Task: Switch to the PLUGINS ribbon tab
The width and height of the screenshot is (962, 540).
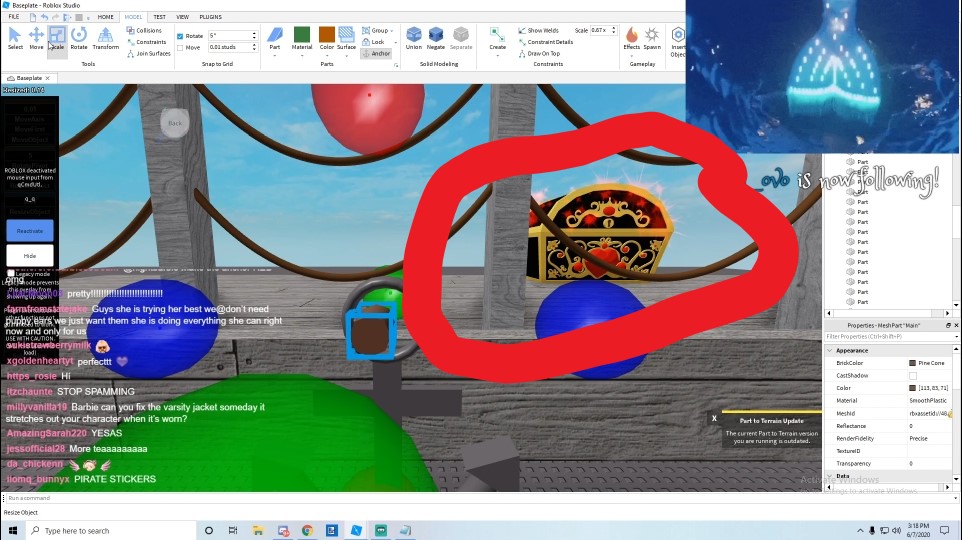Action: pyautogui.click(x=210, y=17)
